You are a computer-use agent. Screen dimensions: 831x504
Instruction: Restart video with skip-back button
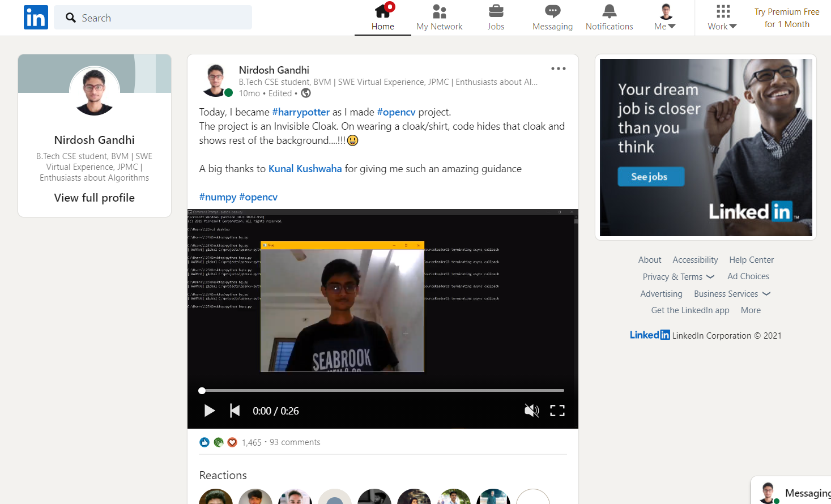coord(235,411)
